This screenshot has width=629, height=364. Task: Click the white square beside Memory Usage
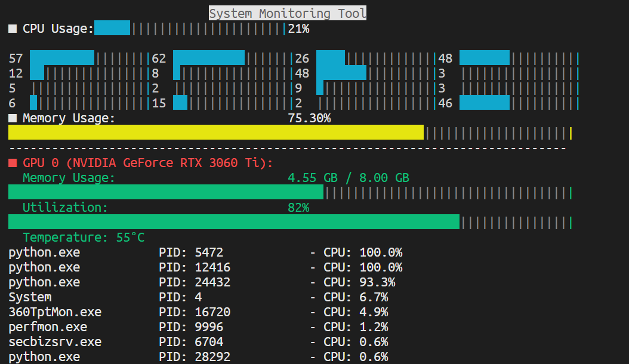(x=13, y=118)
